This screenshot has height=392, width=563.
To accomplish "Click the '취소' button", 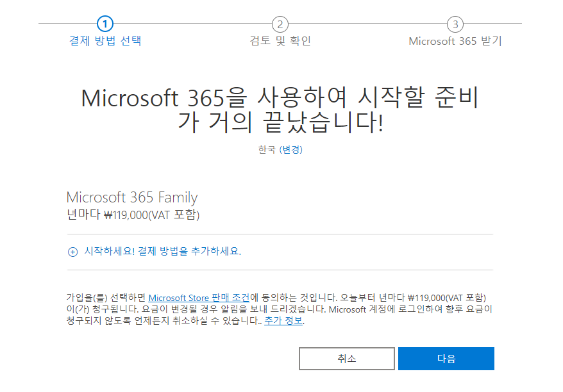I will [x=346, y=358].
